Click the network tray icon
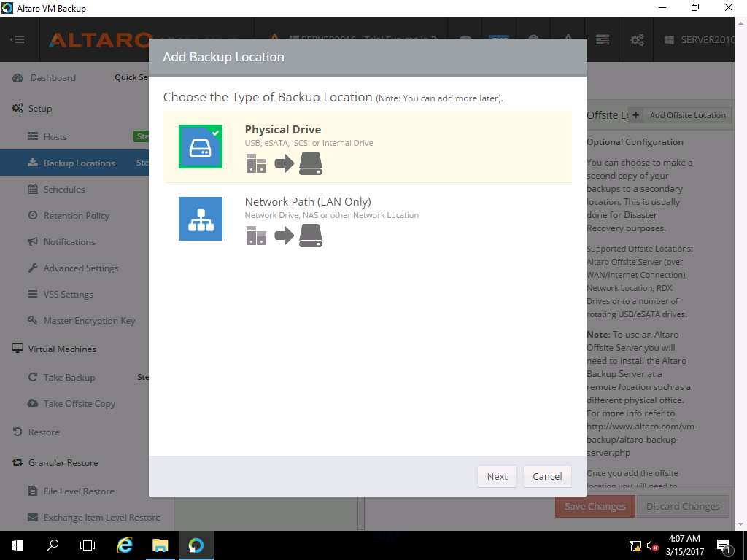Screen dimensions: 747x560 pos(635,546)
